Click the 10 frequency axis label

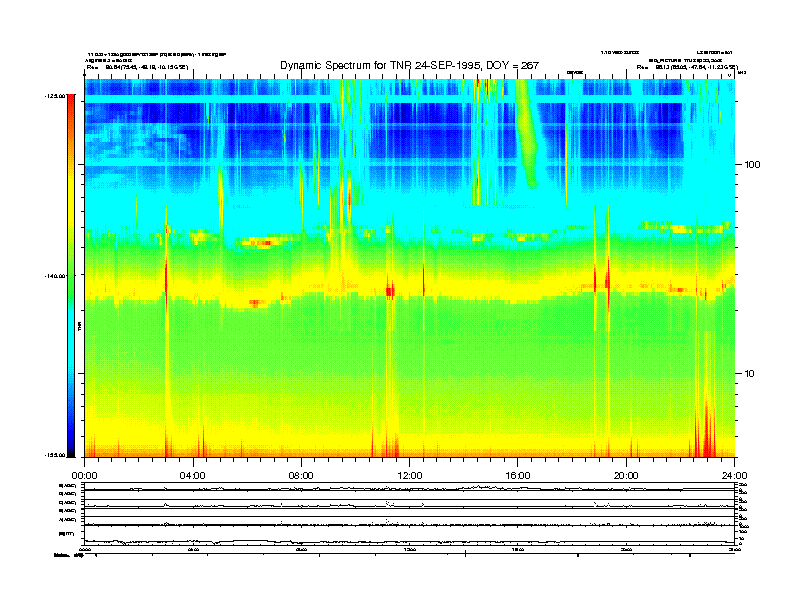[x=750, y=374]
